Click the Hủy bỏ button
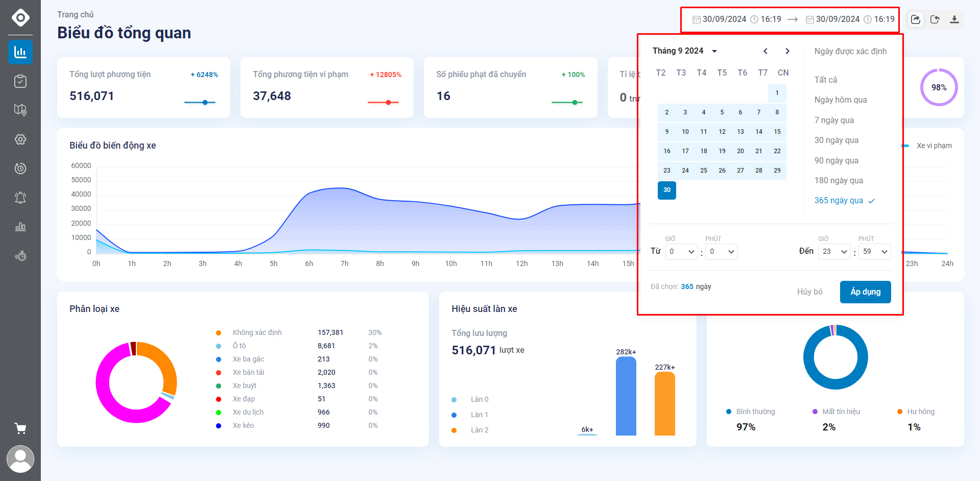This screenshot has width=980, height=481. 810,292
